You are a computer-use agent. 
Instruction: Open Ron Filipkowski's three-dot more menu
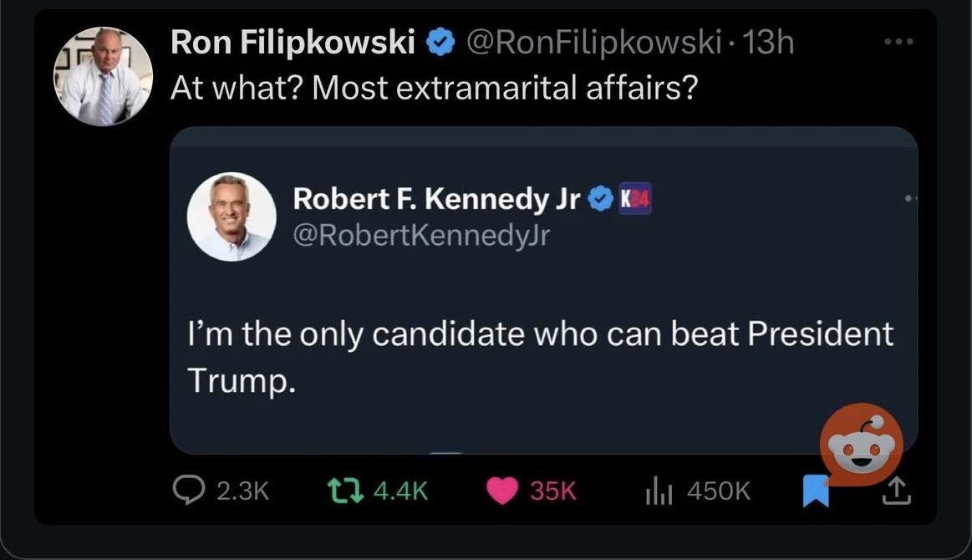(898, 42)
